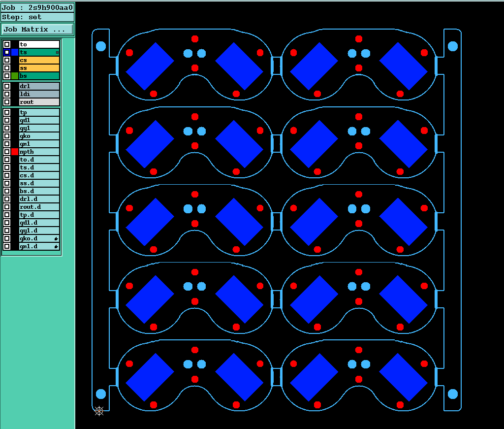The height and width of the screenshot is (429, 504).
Task: Toggle the 'to' layer checkbox
Action: [7, 44]
